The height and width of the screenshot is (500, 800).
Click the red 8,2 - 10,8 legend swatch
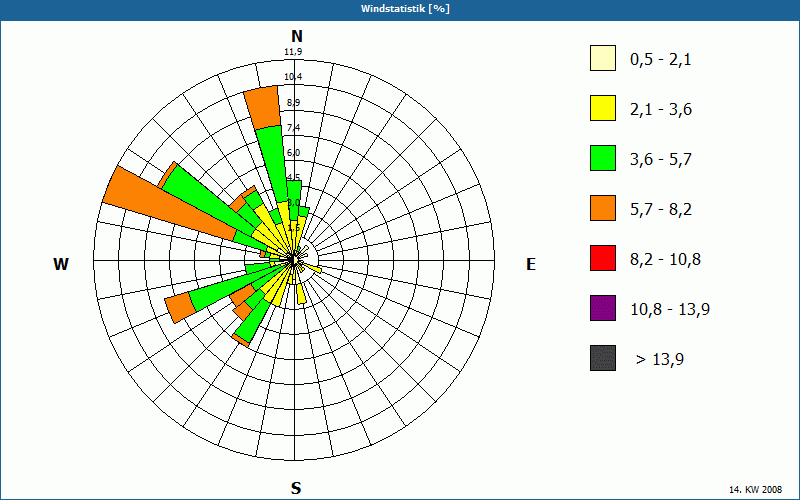tap(603, 258)
